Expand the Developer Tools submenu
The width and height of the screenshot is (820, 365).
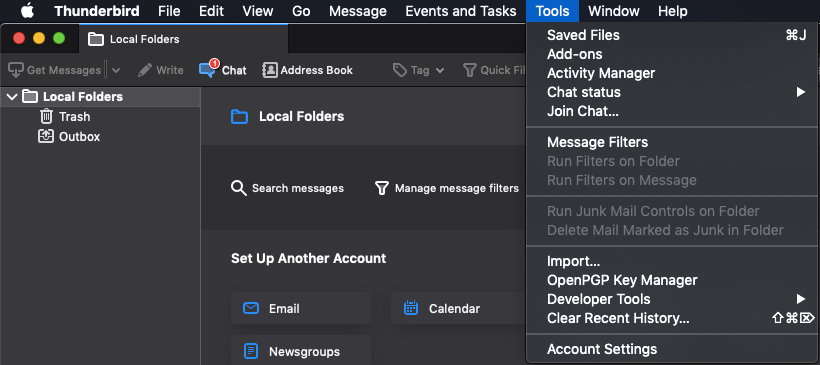point(800,299)
